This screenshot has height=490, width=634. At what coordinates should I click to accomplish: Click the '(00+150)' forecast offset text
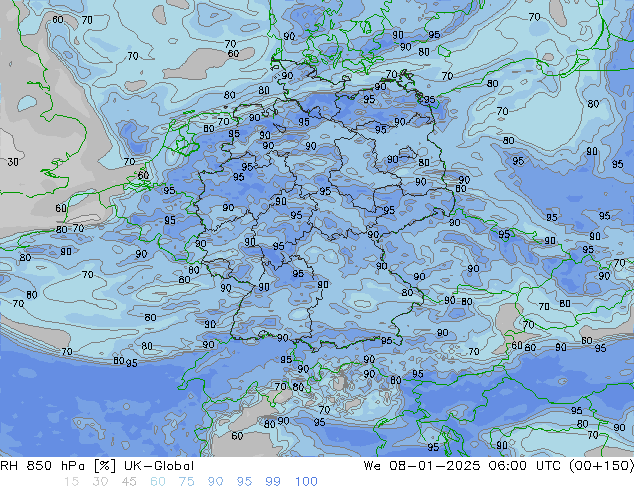pos(601,466)
